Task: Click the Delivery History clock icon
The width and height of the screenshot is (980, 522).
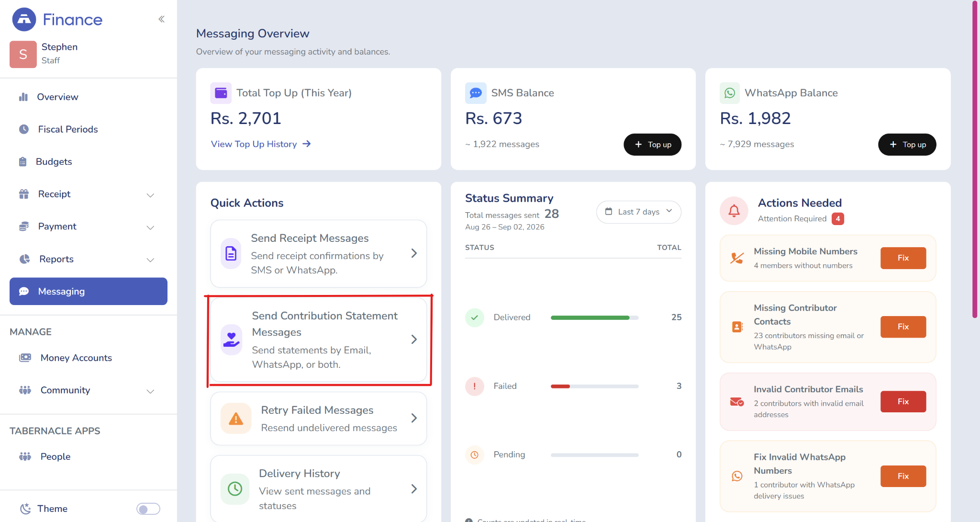Action: coord(235,489)
